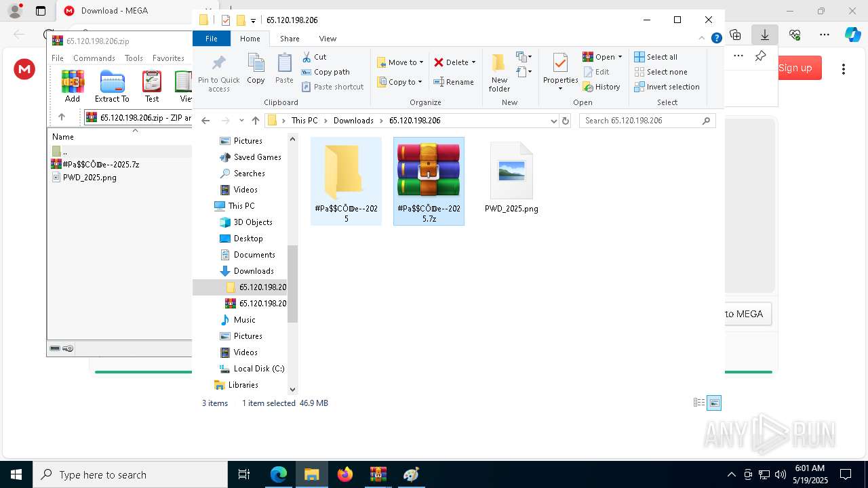
Task: Go up one folder in Explorer
Action: 255,121
